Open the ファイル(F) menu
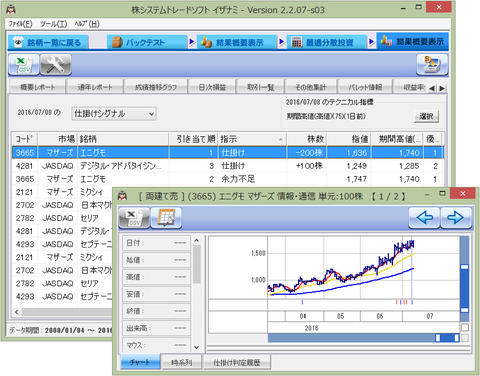The height and width of the screenshot is (376, 480). pos(20,24)
